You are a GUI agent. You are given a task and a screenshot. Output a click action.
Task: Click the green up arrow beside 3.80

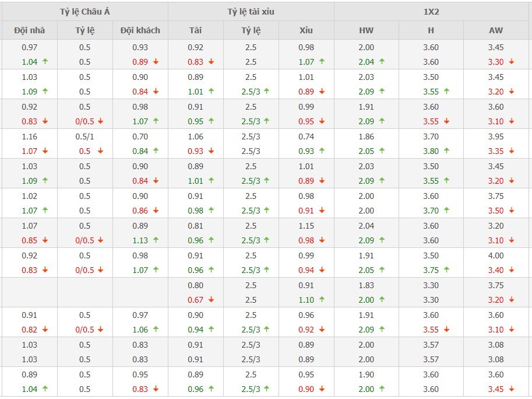[447, 151]
